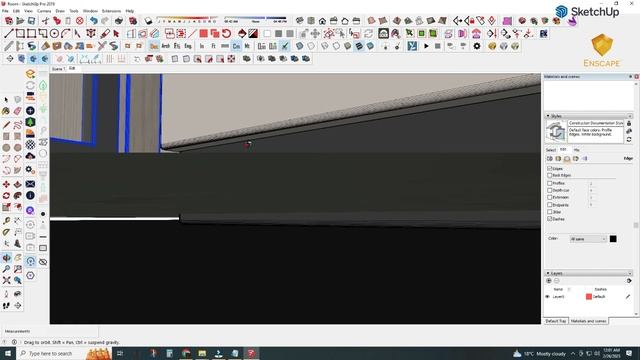
Task: Open the weather widget in taskbar
Action: [x=539, y=353]
